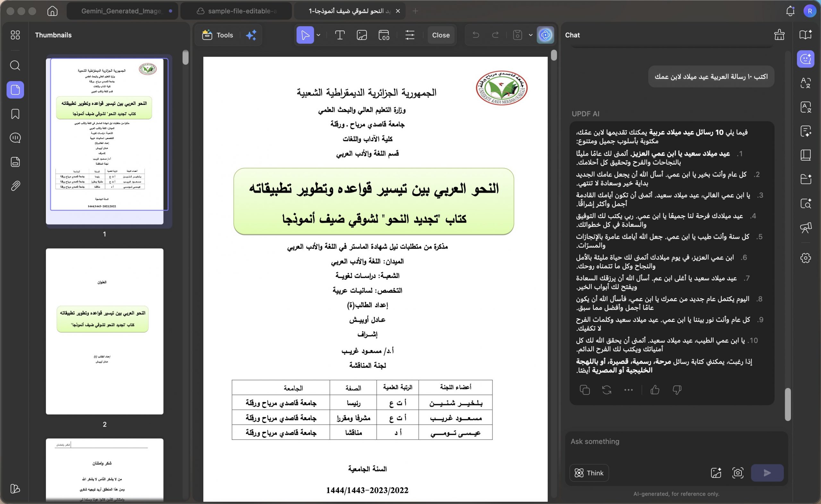Open the Tools menu button
Screen dimensions: 821x504
pos(217,35)
